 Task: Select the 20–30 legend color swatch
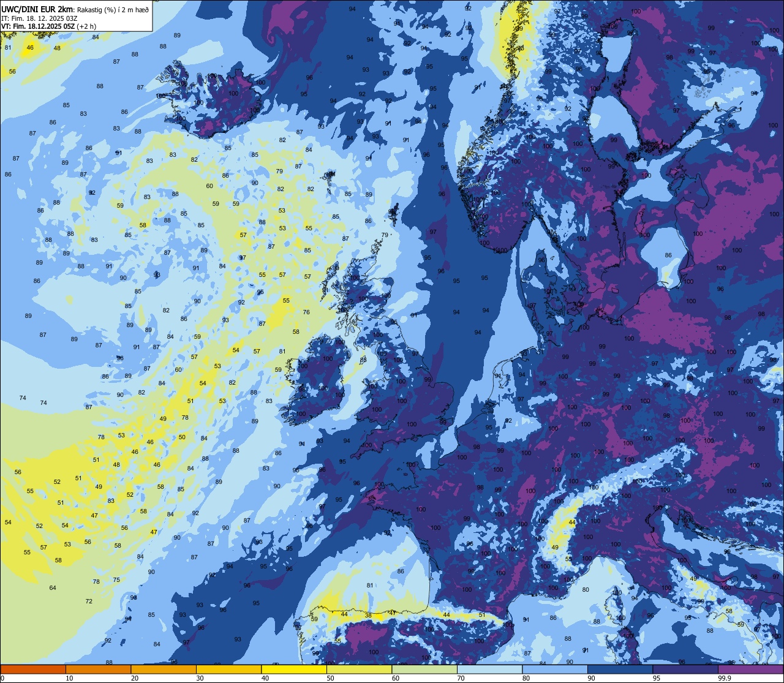(164, 669)
